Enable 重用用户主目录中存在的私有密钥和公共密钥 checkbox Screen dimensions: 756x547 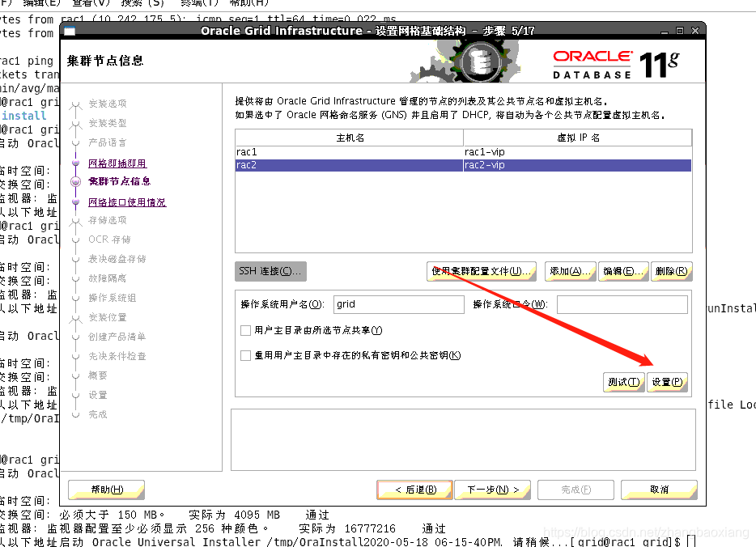(245, 356)
